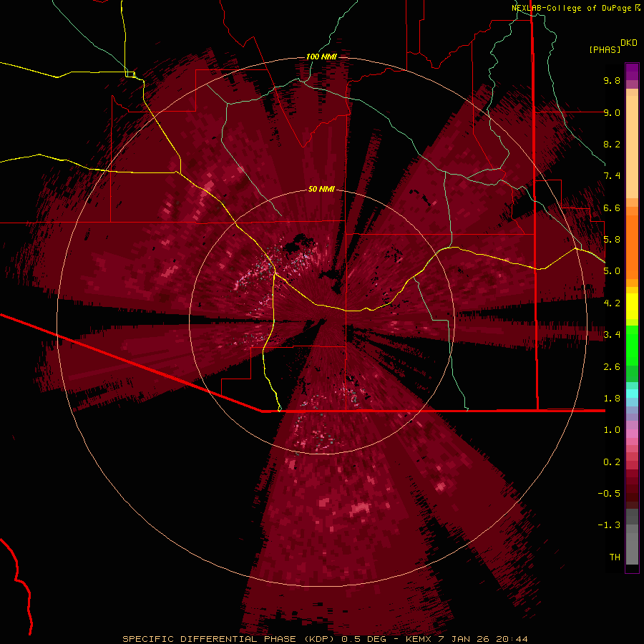Select the "NEXLAB-College of DuPage" credit text
This screenshot has width=644, height=644.
pos(571,8)
